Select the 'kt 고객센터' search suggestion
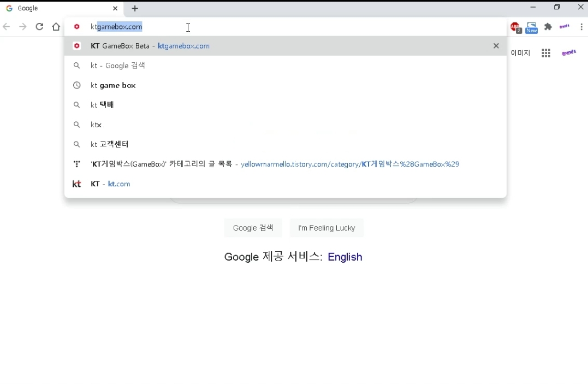Viewport: 588px width, 384px height. [286, 144]
